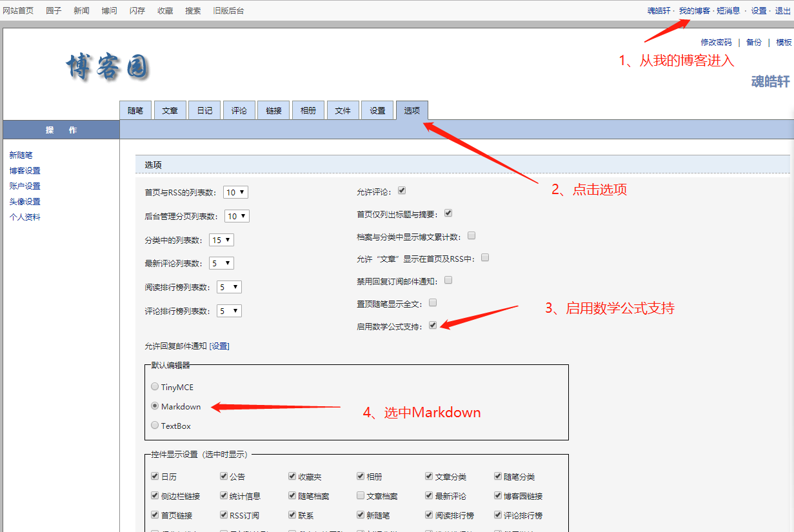Open 头像设置 in the sidebar
794x532 pixels.
click(x=25, y=201)
